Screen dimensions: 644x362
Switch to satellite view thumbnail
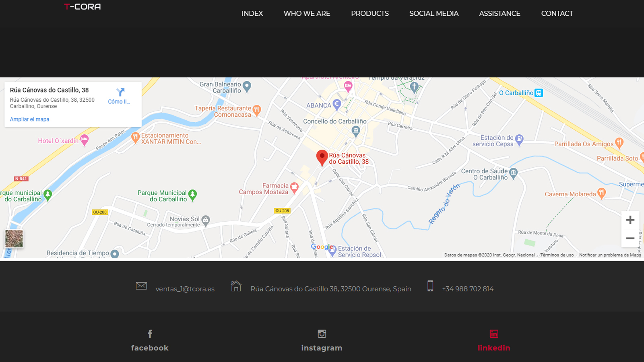click(x=14, y=239)
